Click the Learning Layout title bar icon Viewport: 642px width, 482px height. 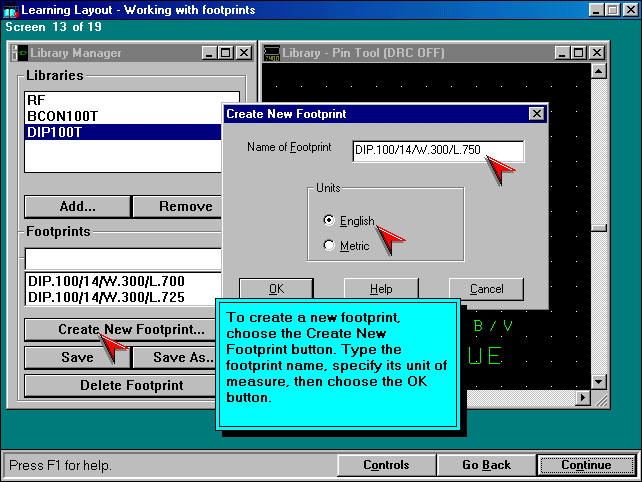(11, 10)
